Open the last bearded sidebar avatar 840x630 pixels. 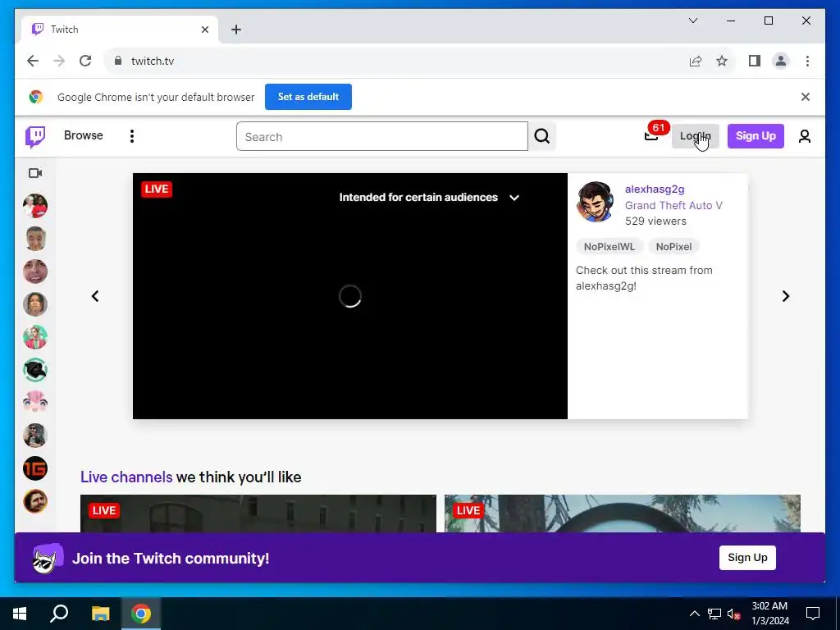coord(35,501)
